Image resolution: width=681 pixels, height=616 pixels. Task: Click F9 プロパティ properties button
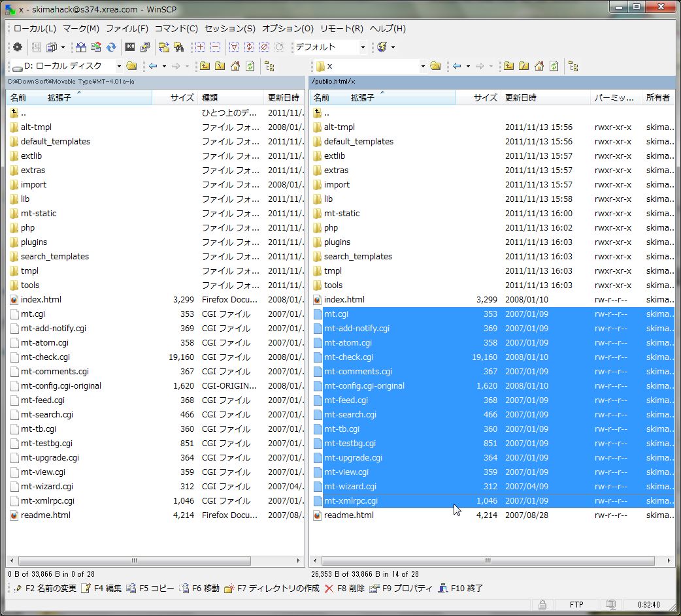pyautogui.click(x=401, y=588)
